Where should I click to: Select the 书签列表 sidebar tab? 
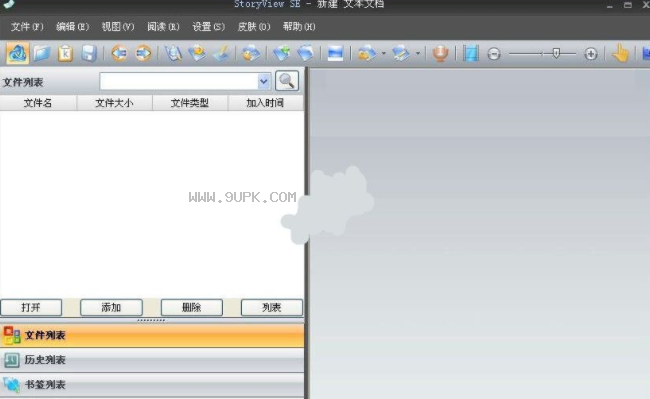(152, 385)
